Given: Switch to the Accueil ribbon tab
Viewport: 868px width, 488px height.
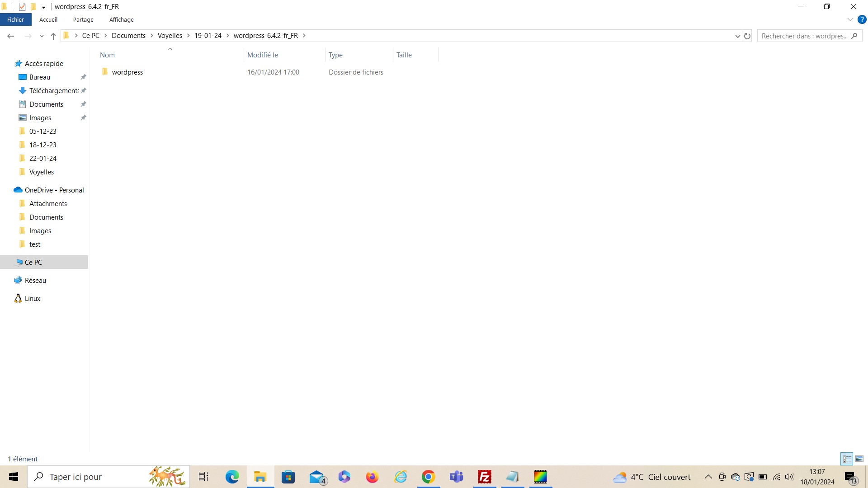Looking at the screenshot, I should pyautogui.click(x=48, y=20).
